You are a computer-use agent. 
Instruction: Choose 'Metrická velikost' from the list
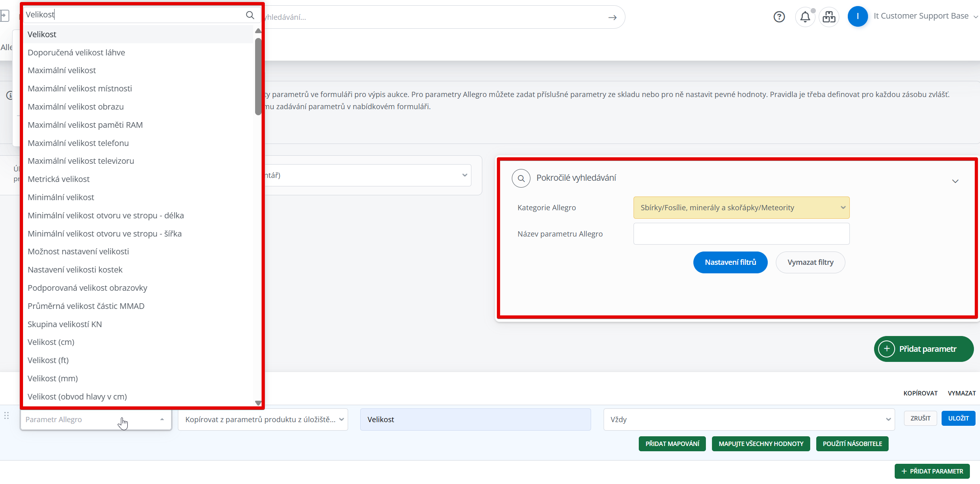coord(138,179)
